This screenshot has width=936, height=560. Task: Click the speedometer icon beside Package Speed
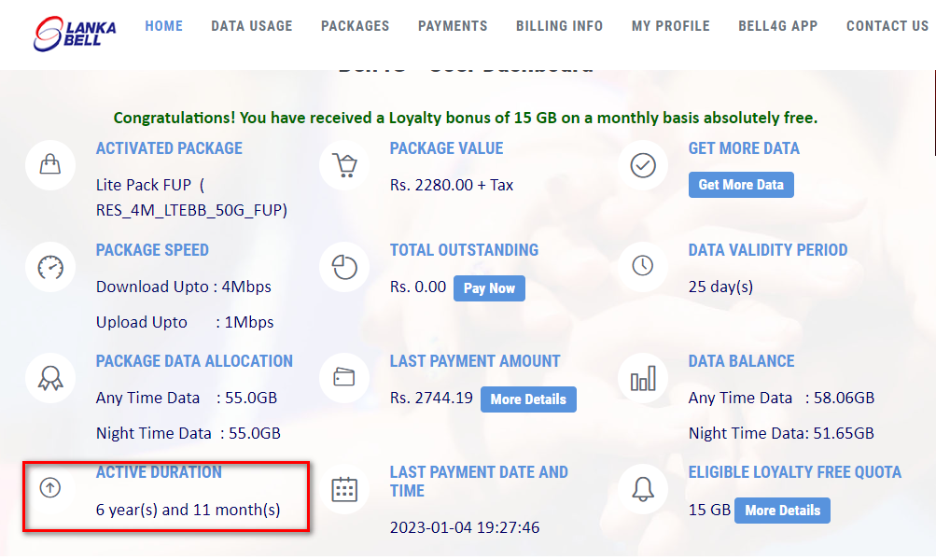[50, 267]
